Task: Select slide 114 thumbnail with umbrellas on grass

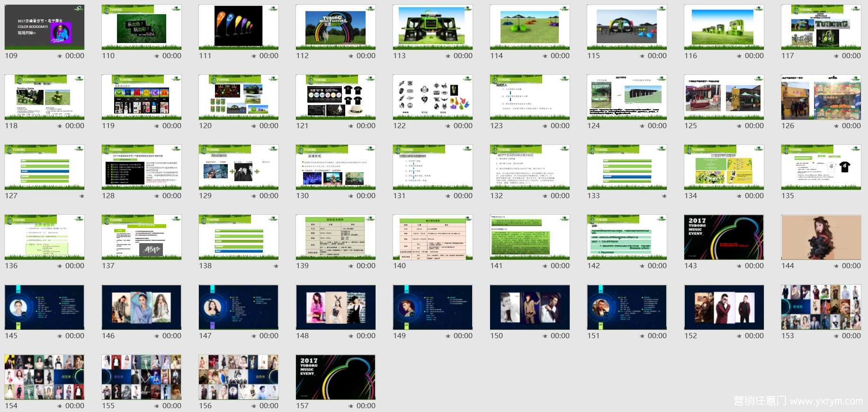Action: tap(530, 27)
